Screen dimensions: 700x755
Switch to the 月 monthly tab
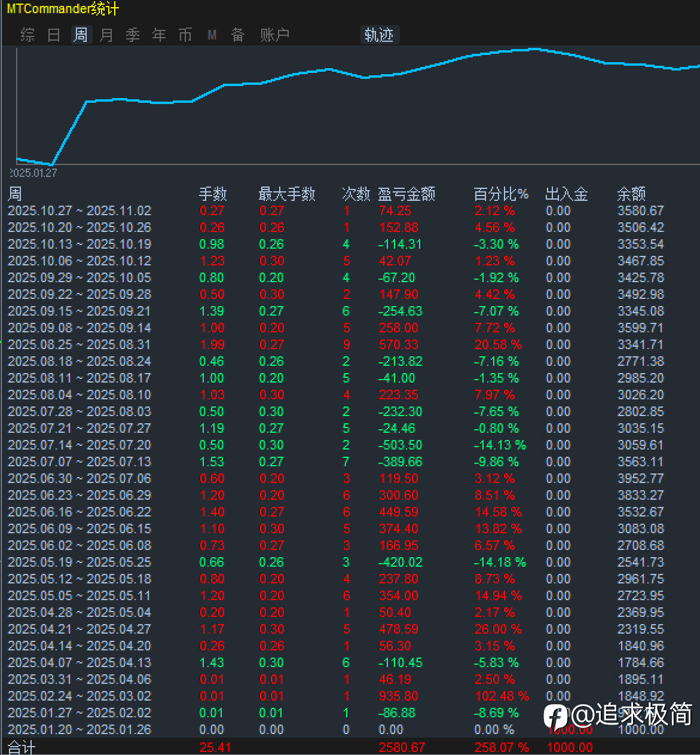[x=106, y=35]
